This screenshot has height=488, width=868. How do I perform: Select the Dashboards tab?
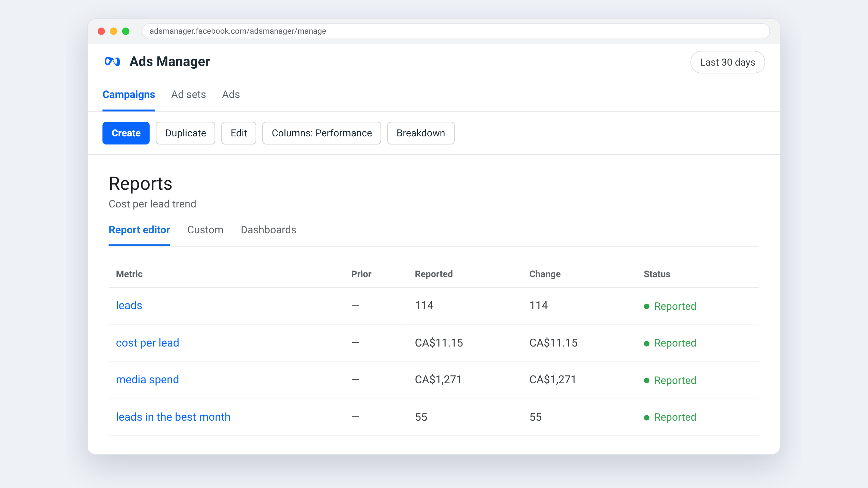pyautogui.click(x=268, y=230)
